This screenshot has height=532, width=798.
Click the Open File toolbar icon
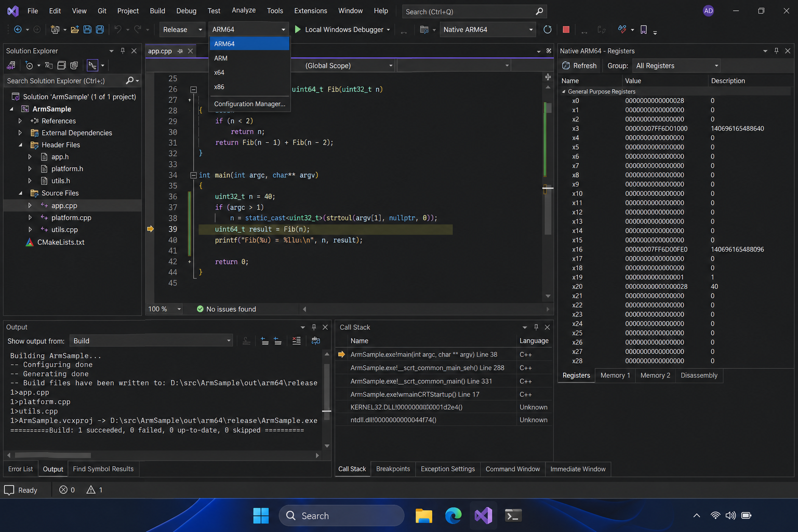[75, 30]
